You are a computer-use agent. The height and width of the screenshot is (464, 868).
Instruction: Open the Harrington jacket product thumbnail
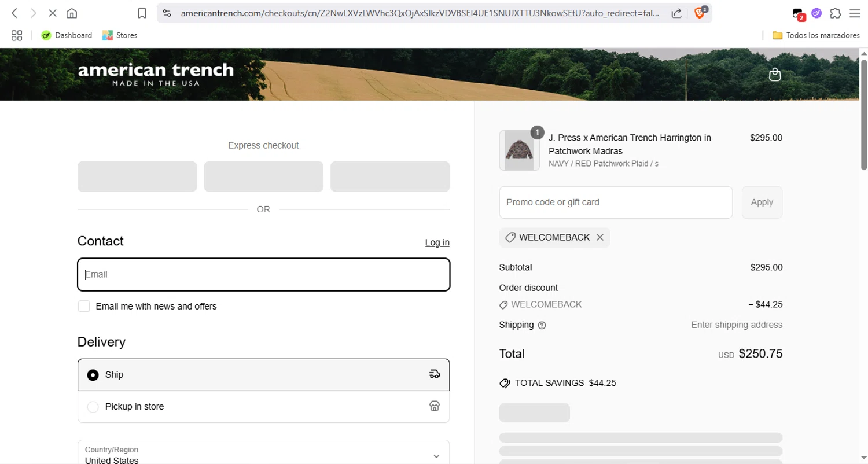point(520,150)
